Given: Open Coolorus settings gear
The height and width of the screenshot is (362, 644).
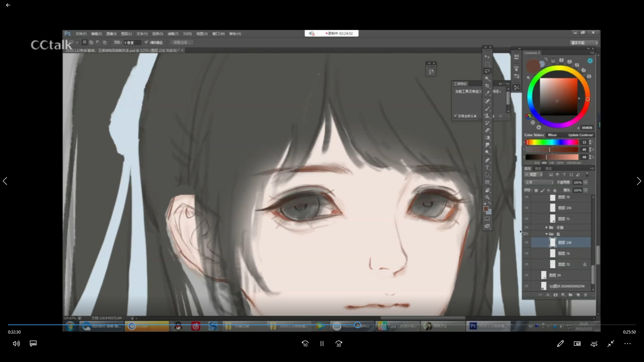Looking at the screenshot, I should pyautogui.click(x=590, y=61).
